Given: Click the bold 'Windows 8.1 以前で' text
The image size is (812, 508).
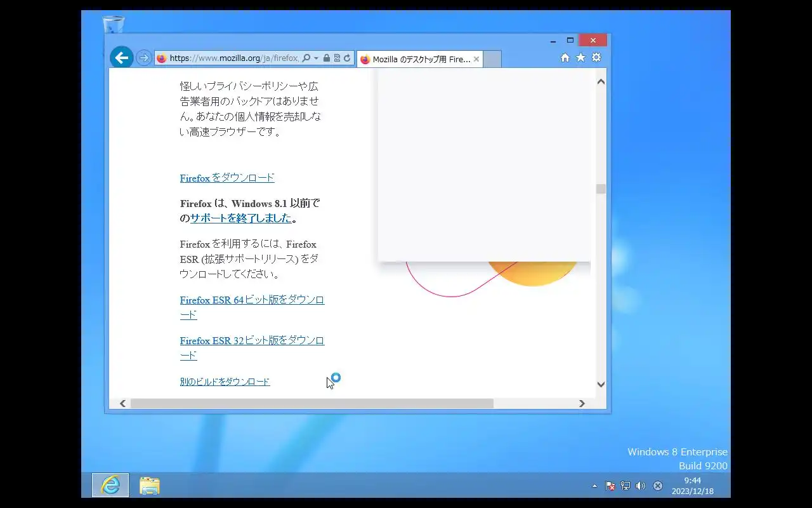Looking at the screenshot, I should click(276, 204).
